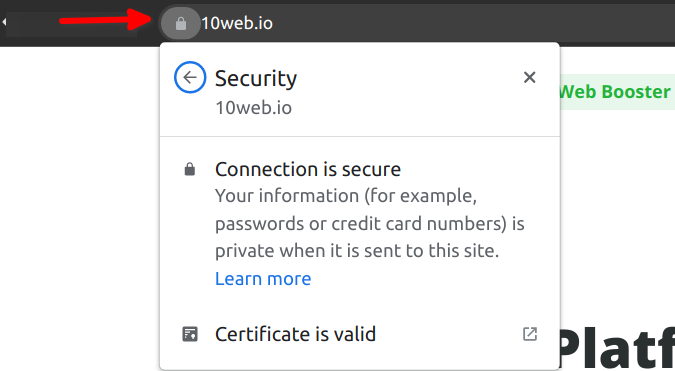Click the lock icon beside Connection is secure
This screenshot has height=371, width=675.
(x=190, y=170)
